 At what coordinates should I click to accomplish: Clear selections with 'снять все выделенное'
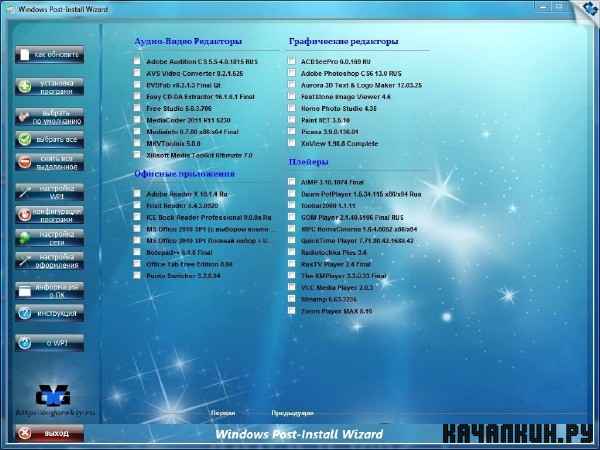[x=50, y=162]
